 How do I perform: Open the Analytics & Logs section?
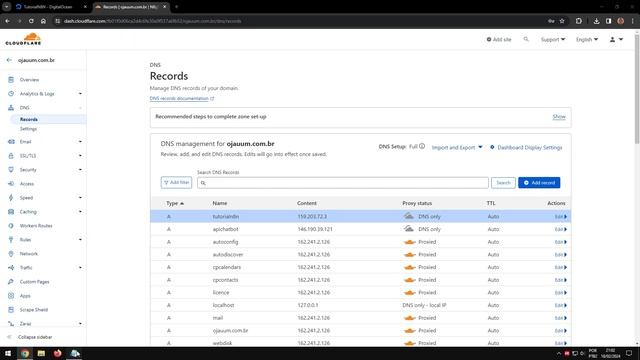point(37,93)
